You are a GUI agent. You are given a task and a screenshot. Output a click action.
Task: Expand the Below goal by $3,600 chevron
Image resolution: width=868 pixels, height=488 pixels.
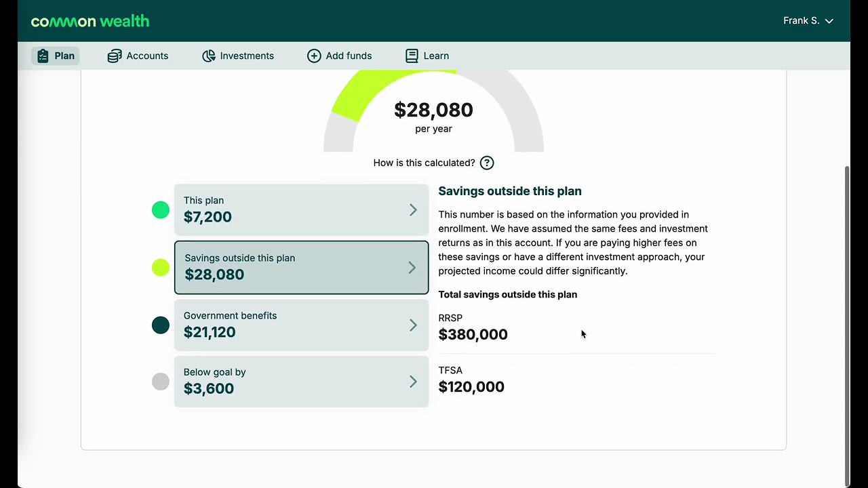coord(413,382)
